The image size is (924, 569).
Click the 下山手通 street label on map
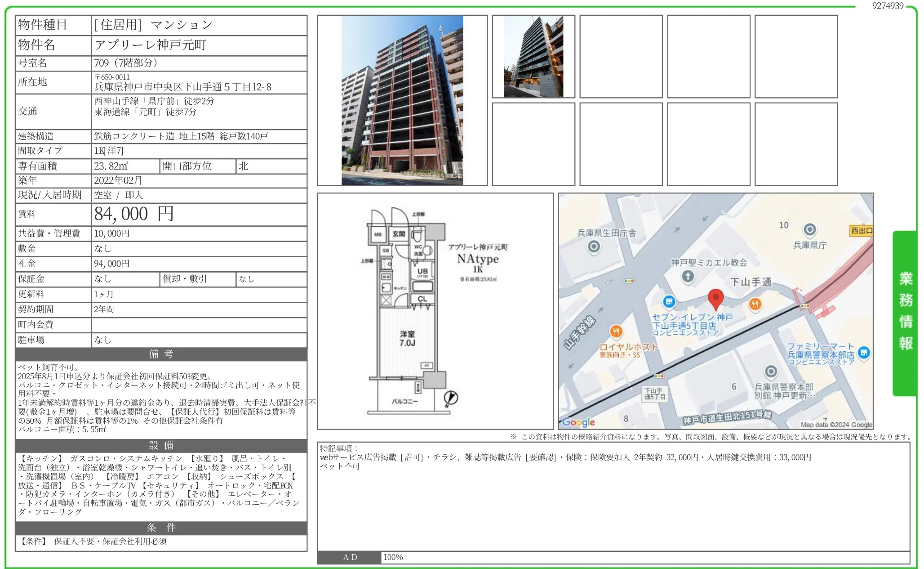[x=751, y=282]
